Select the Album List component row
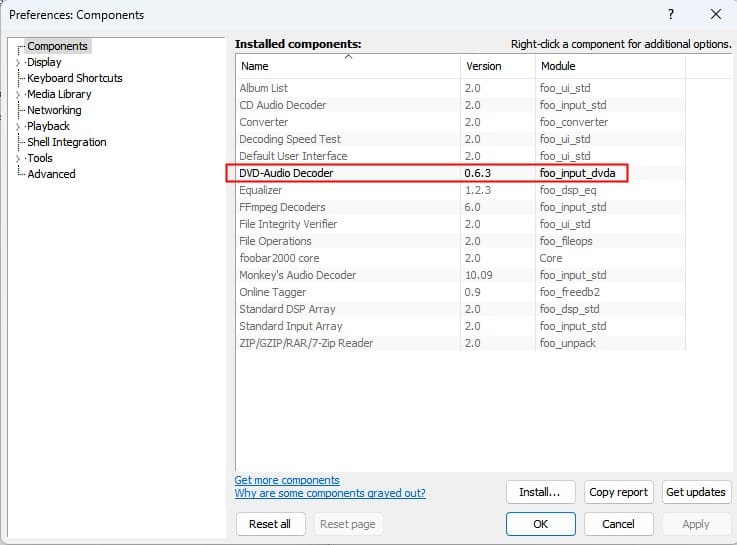Viewport: 737px width, 545px height. pos(461,88)
